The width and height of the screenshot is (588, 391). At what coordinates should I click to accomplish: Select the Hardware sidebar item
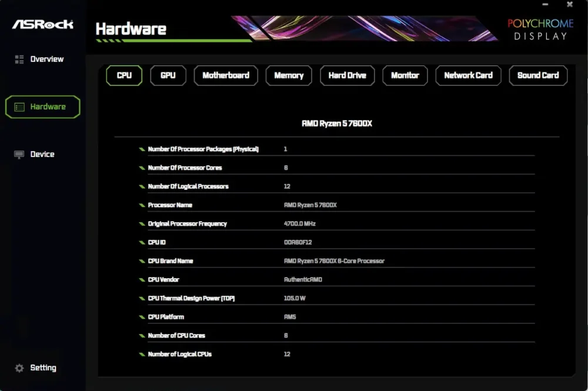click(x=43, y=107)
